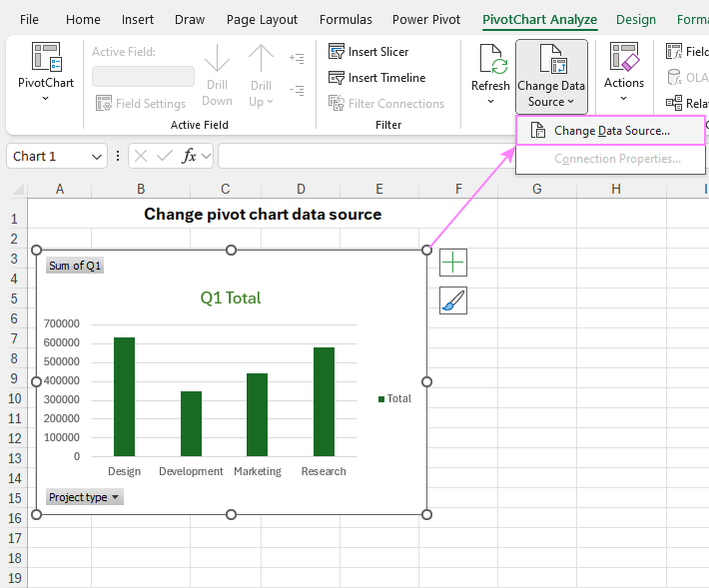Click the Field Settings icon
709x588 pixels.
[104, 104]
